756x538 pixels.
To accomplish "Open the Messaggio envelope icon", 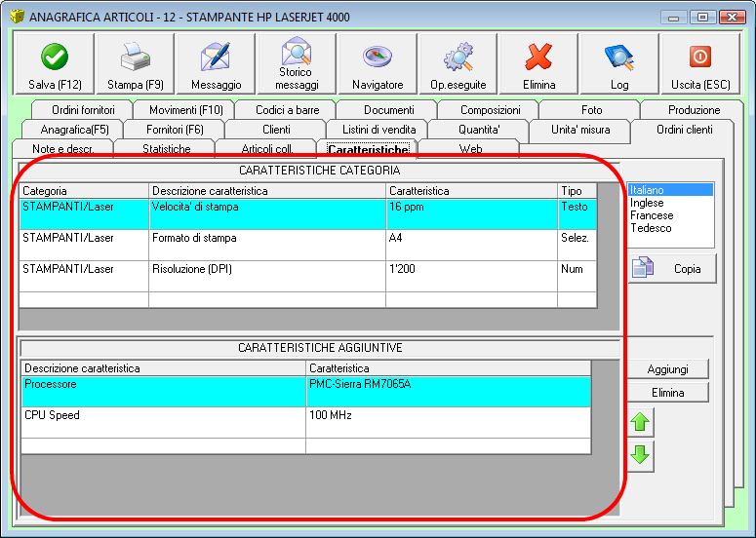I will click(x=216, y=57).
